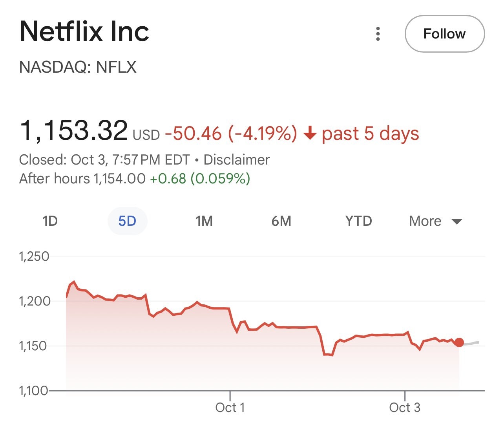Click the Netflix Inc company title
This screenshot has width=504, height=432.
click(84, 31)
